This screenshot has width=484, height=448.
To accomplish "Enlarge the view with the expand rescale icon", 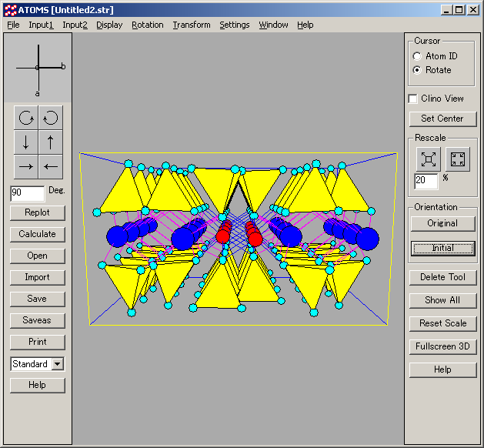I will [429, 159].
